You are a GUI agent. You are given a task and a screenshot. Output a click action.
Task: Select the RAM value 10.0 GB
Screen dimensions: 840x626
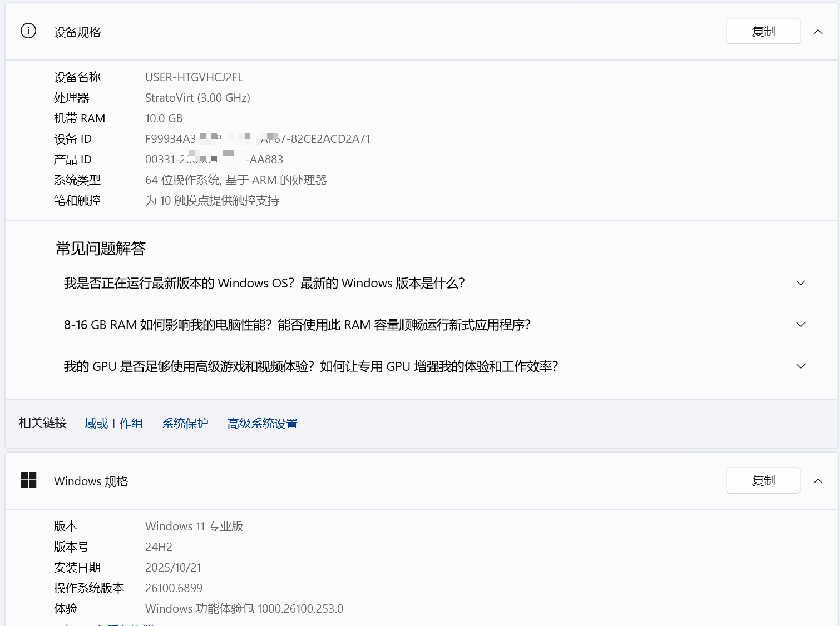(x=164, y=118)
